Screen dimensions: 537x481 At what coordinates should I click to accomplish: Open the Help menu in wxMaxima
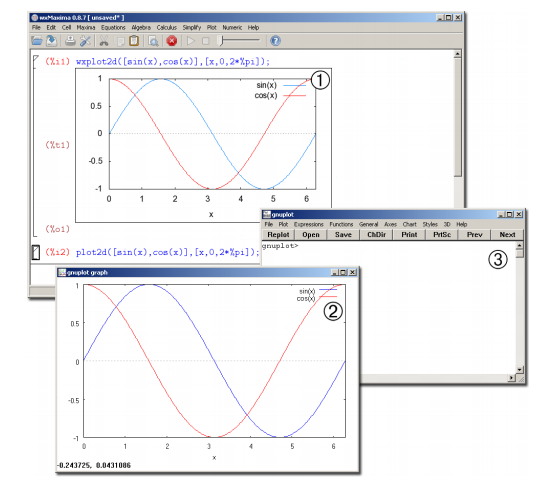[253, 27]
